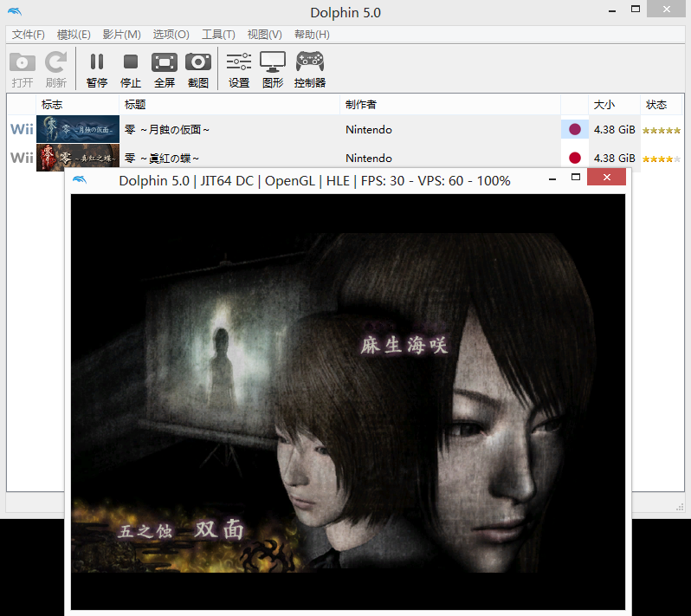Expand the 工具(T) menu

click(x=218, y=35)
